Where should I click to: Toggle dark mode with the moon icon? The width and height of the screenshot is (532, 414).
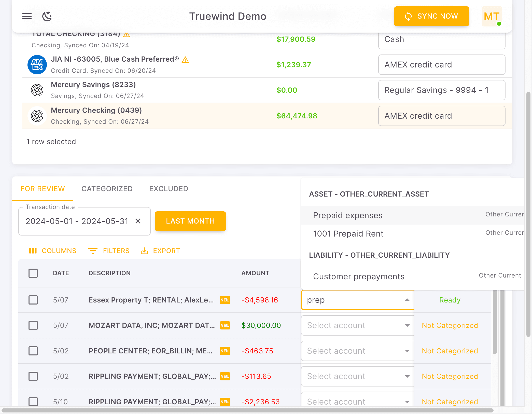click(x=47, y=16)
